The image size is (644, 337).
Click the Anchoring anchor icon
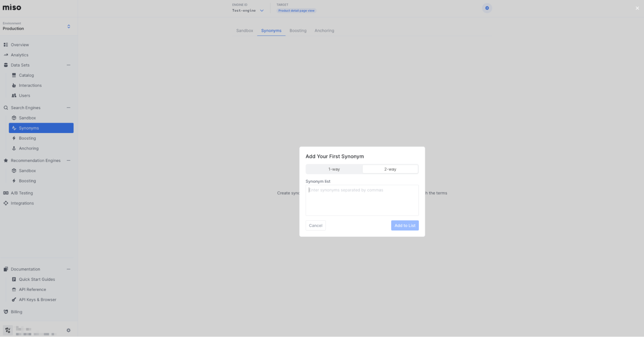[14, 148]
